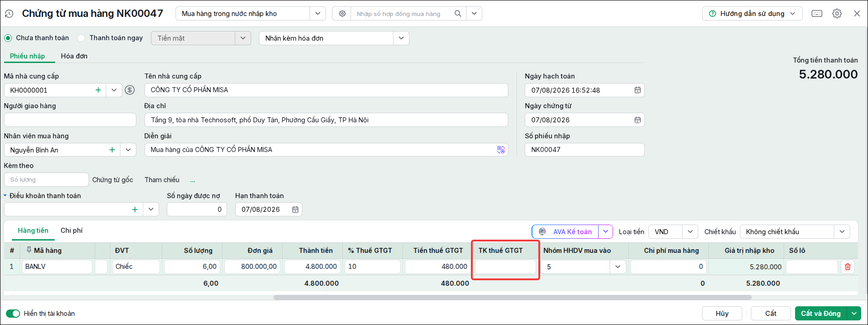
Task: Click the keyboard shortcuts icon
Action: click(817, 14)
